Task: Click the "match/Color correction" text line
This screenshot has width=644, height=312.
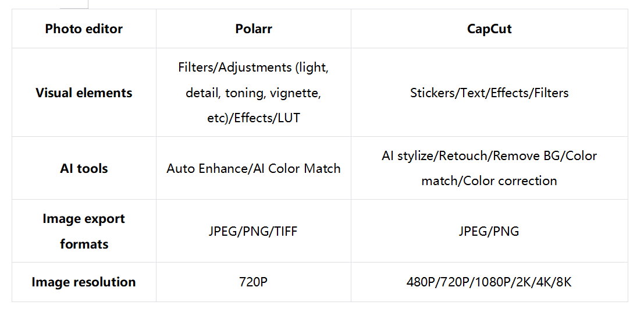Action: [489, 181]
